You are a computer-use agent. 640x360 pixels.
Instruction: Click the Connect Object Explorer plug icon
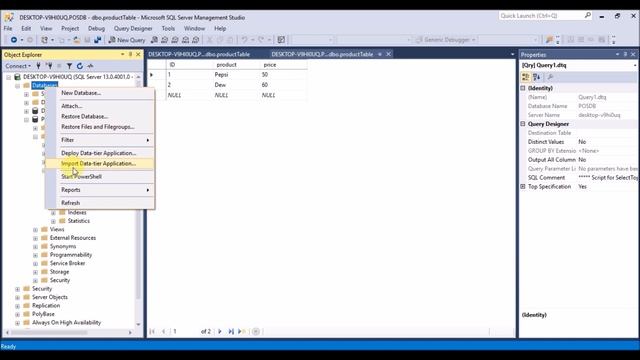(x=38, y=66)
